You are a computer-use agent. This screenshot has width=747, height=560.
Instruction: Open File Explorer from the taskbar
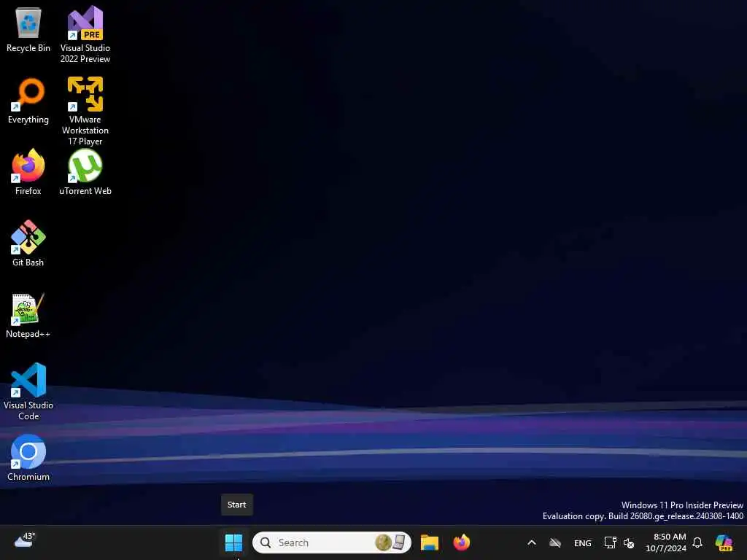pos(429,542)
